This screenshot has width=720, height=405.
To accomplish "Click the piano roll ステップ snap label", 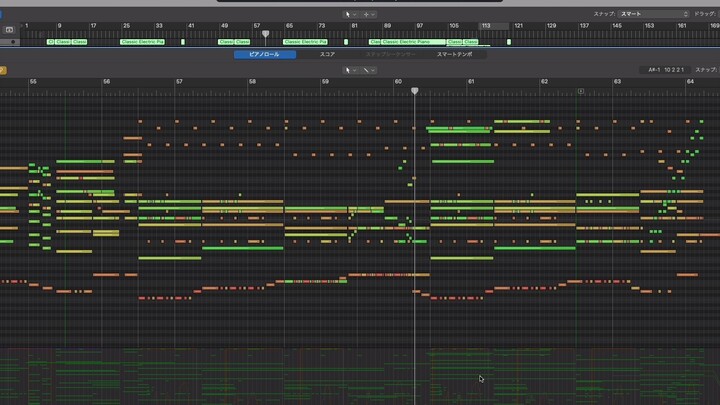I will (x=706, y=70).
